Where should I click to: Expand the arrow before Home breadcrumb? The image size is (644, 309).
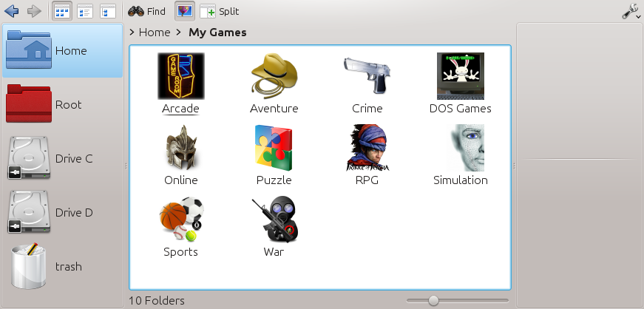[x=132, y=33]
